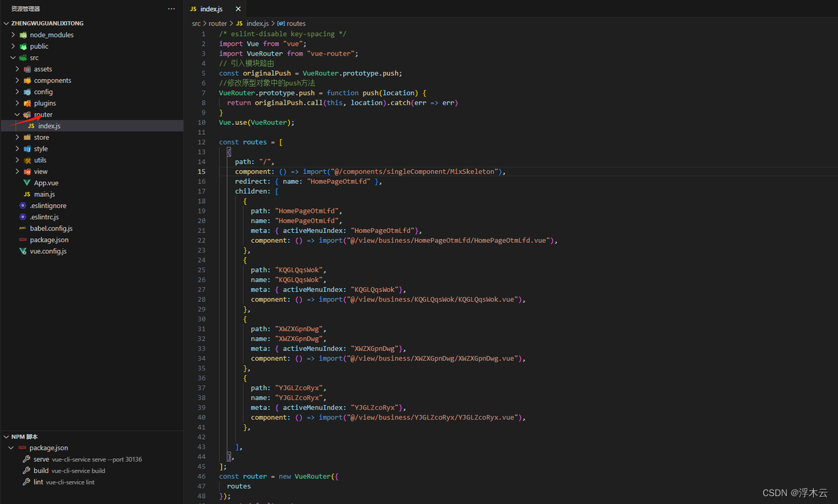Select the index.js editor tab

[215, 9]
